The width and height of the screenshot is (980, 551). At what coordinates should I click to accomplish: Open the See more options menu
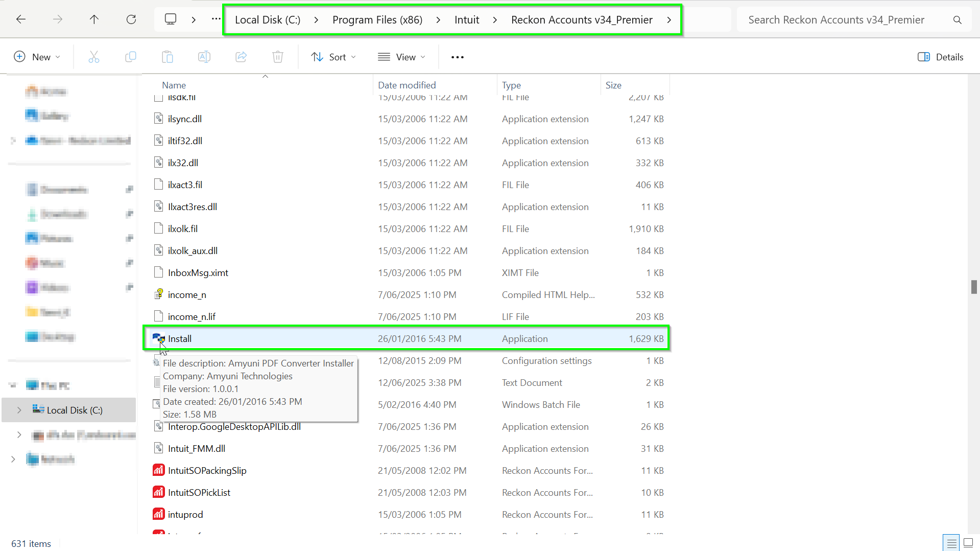(458, 57)
